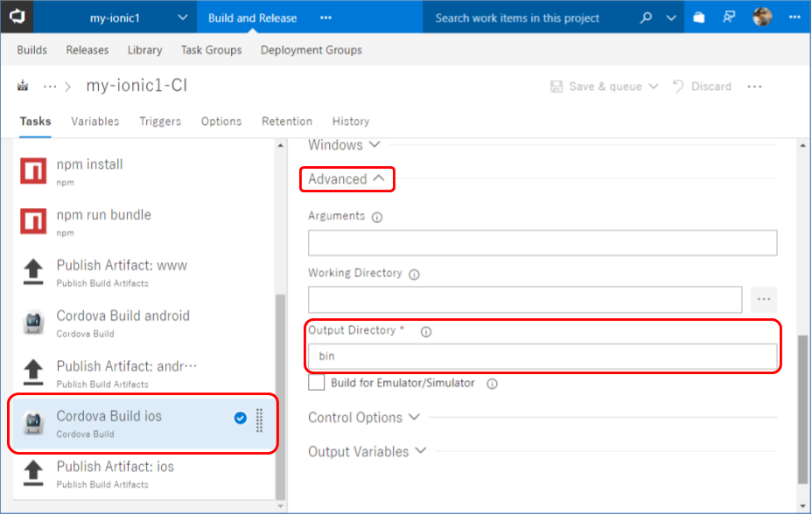This screenshot has width=812, height=514.
Task: Expand the Windows section
Action: click(x=344, y=145)
